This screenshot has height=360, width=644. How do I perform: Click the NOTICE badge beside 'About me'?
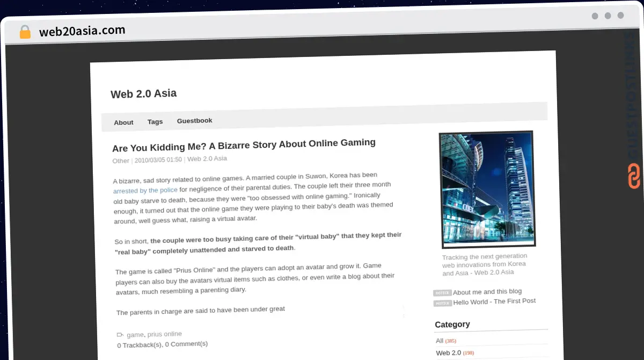point(442,293)
